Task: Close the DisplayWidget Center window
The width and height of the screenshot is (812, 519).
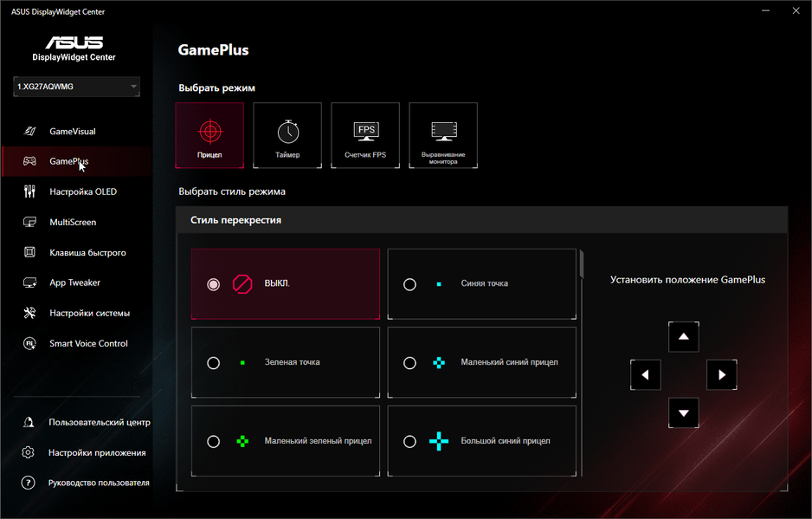Action: point(796,11)
